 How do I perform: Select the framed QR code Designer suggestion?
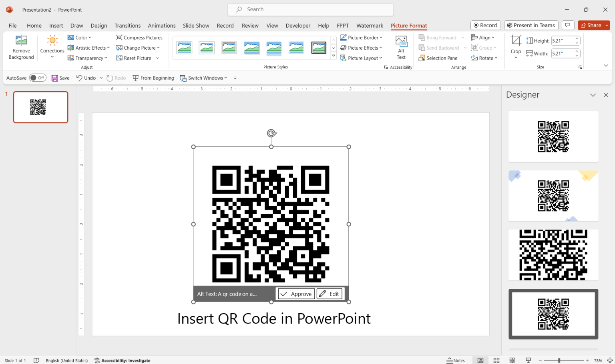553,314
